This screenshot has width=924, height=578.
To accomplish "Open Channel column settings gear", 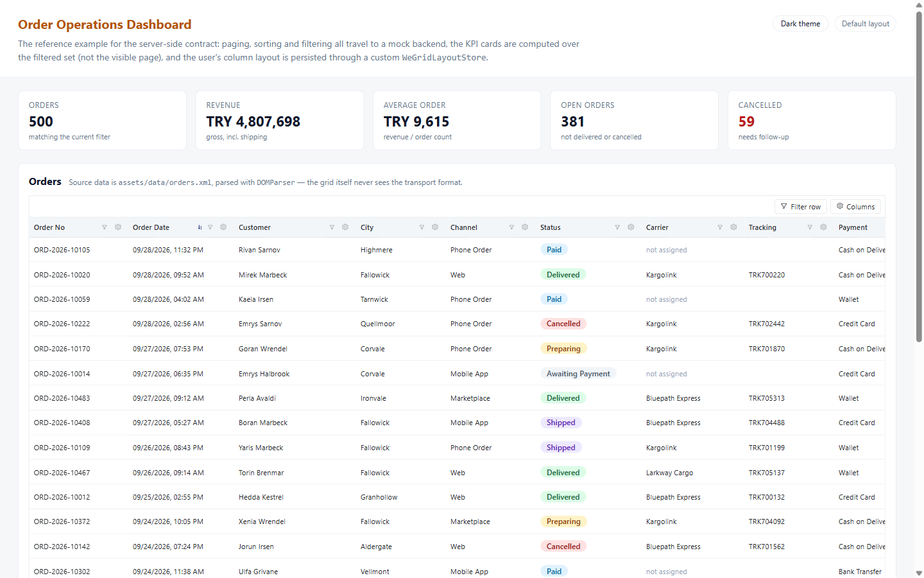I will (x=525, y=227).
